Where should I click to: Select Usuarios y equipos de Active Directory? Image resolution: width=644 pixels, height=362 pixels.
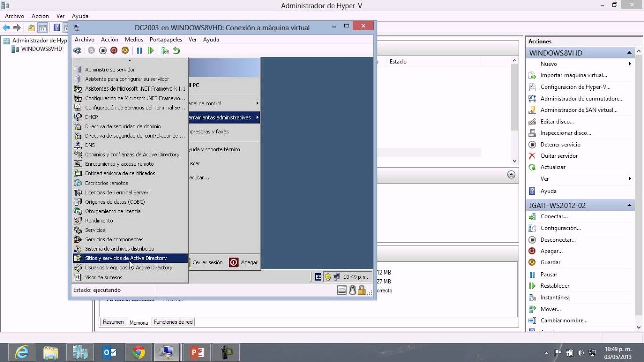(x=130, y=268)
